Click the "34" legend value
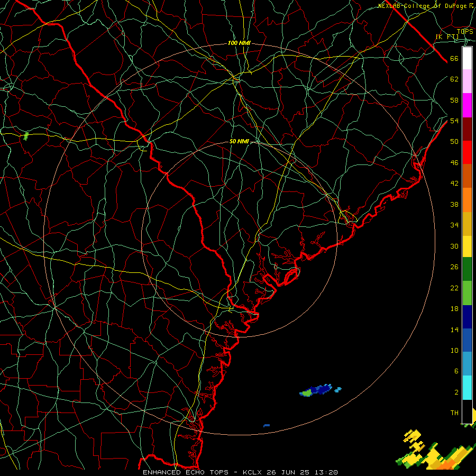476x476 pixels. (454, 225)
